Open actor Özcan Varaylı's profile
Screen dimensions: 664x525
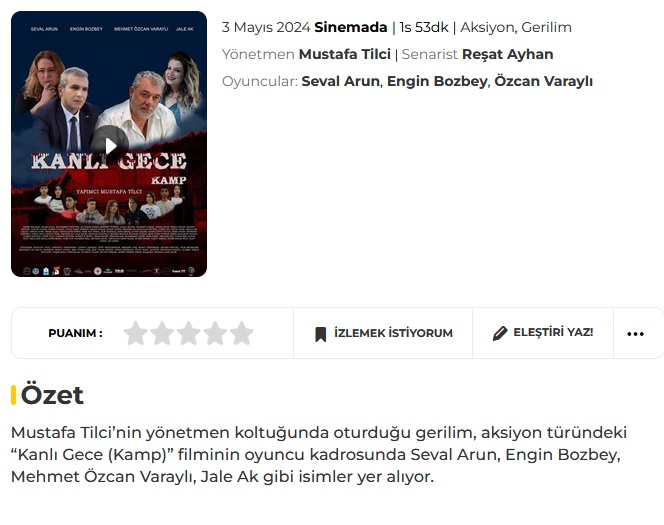[543, 81]
